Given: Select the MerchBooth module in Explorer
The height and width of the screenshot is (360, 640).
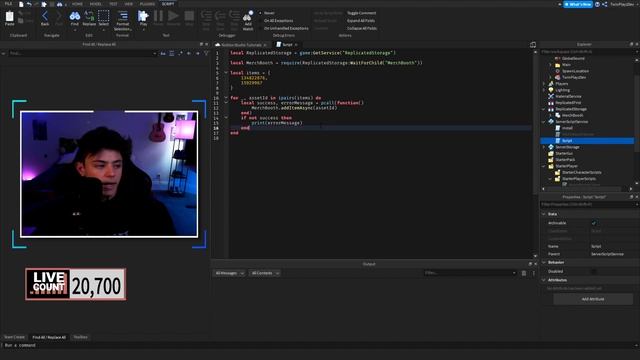Looking at the screenshot, I should coord(572,116).
